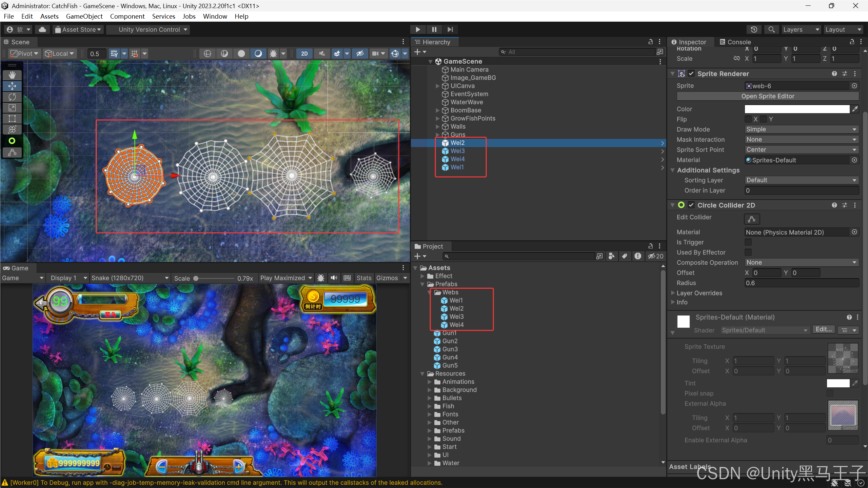Click the Open Sprite Editor button

[767, 96]
